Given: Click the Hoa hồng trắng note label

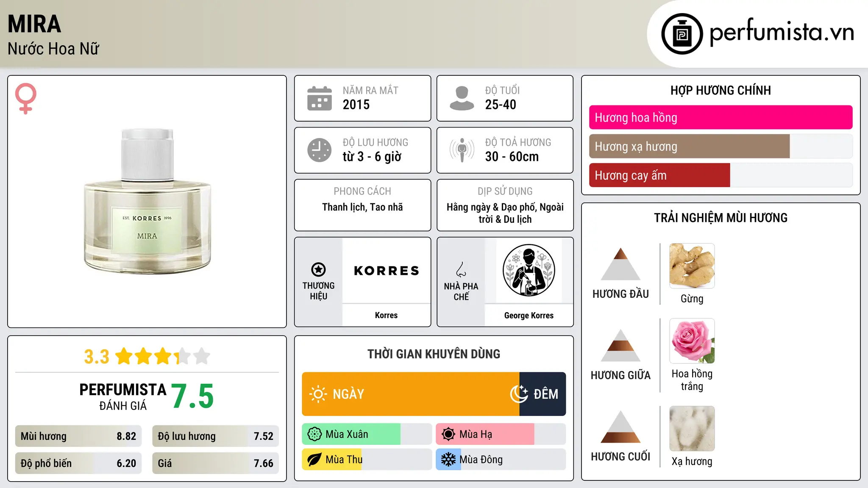Looking at the screenshot, I should 692,380.
